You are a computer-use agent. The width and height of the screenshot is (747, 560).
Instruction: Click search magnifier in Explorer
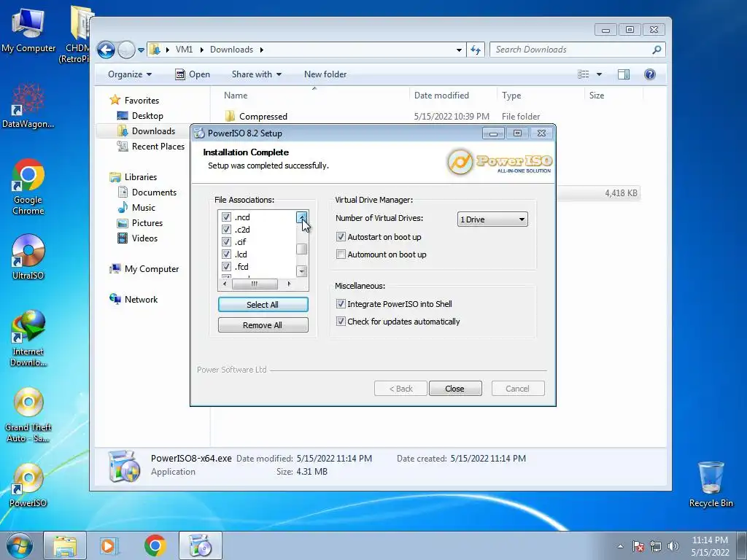click(x=657, y=50)
